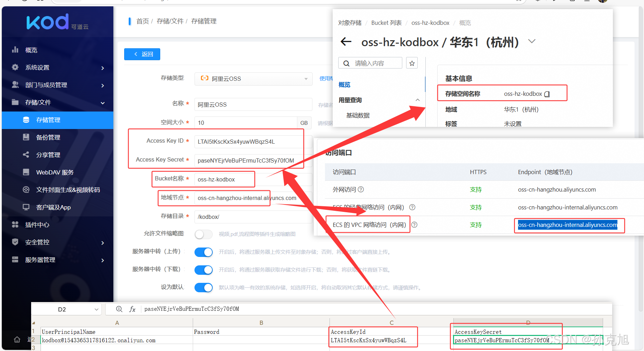Select 基础数据 under 用量查询
The height and width of the screenshot is (351, 644).
pyautogui.click(x=358, y=115)
